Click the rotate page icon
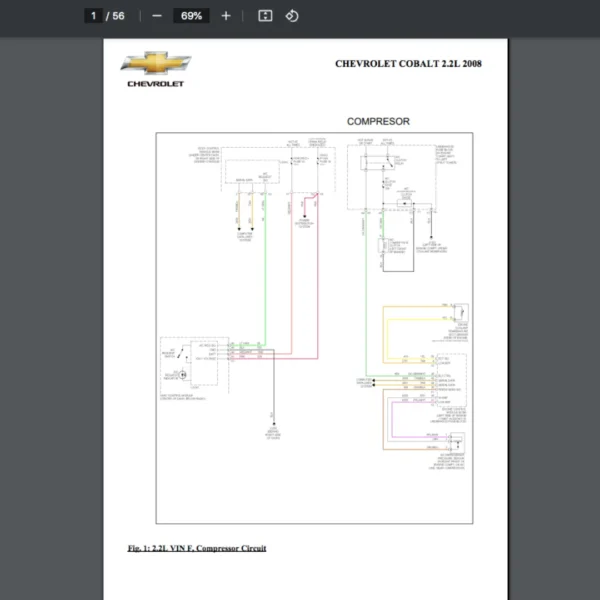The height and width of the screenshot is (600, 600). click(x=292, y=16)
